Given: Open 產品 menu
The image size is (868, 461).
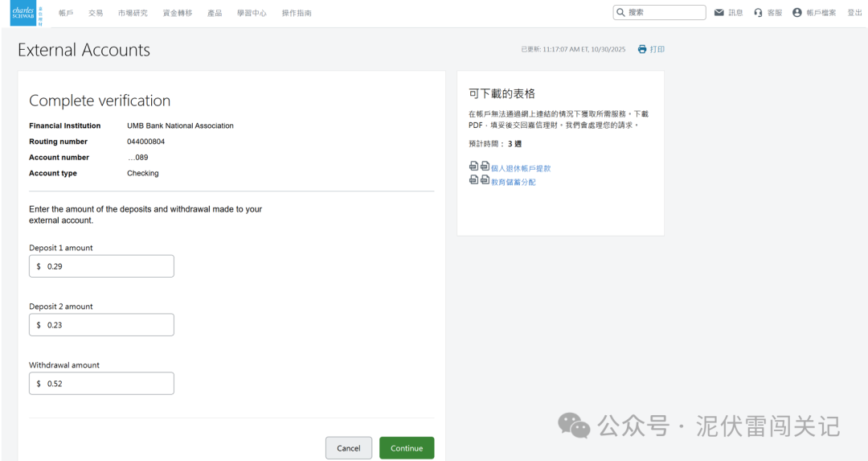Looking at the screenshot, I should (215, 13).
